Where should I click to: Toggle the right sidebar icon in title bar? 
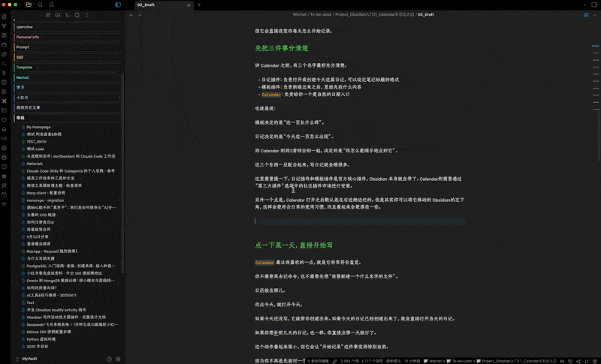594,5
